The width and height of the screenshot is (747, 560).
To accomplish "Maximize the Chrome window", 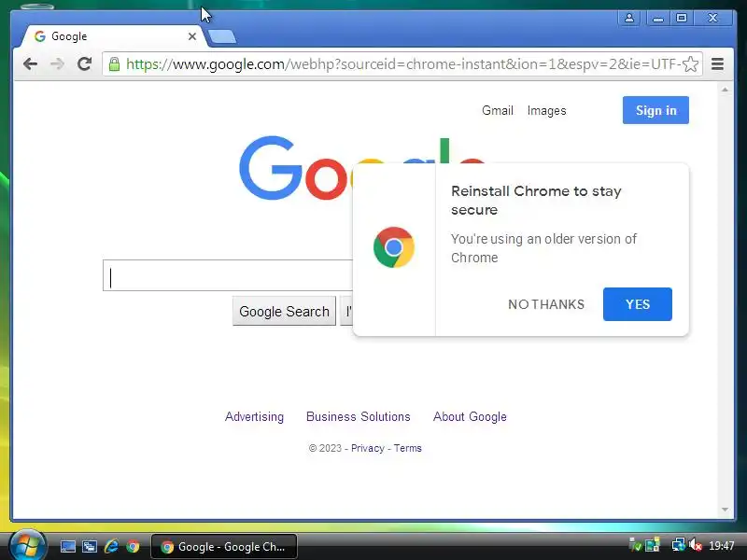I will coord(682,18).
